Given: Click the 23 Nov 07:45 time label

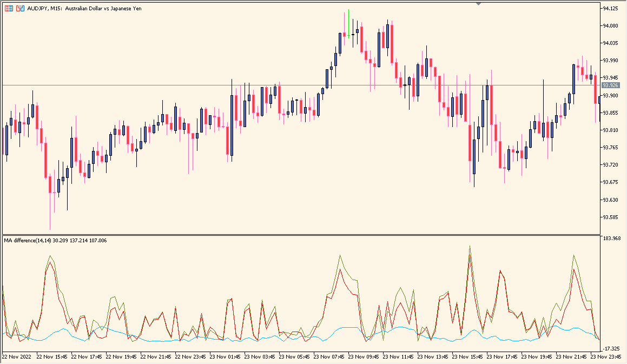Looking at the screenshot, I should pos(331,358).
